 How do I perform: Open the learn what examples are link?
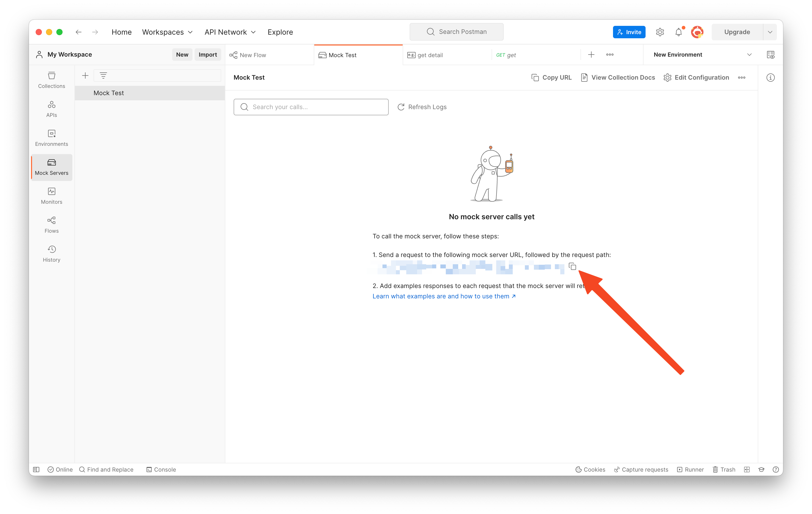(x=444, y=296)
